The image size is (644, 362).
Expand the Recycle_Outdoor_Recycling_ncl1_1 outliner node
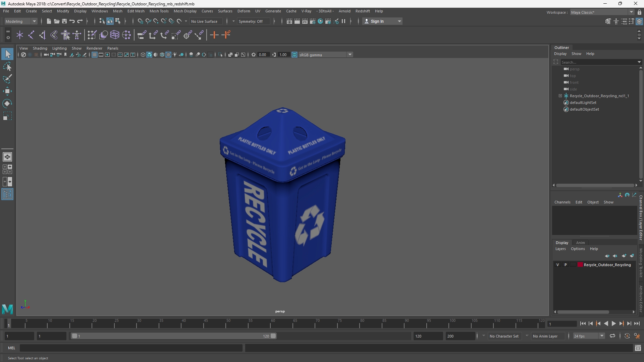coord(560,96)
